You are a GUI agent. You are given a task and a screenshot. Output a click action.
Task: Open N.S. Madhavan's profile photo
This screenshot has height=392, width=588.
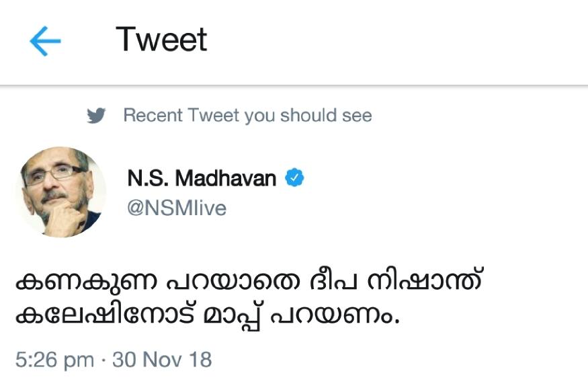pyautogui.click(x=61, y=192)
